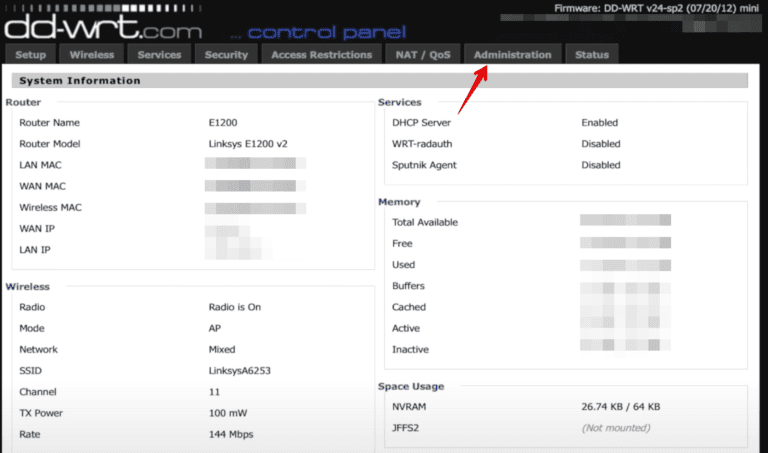The image size is (768, 453).
Task: Open the Administration tab
Action: (x=512, y=54)
